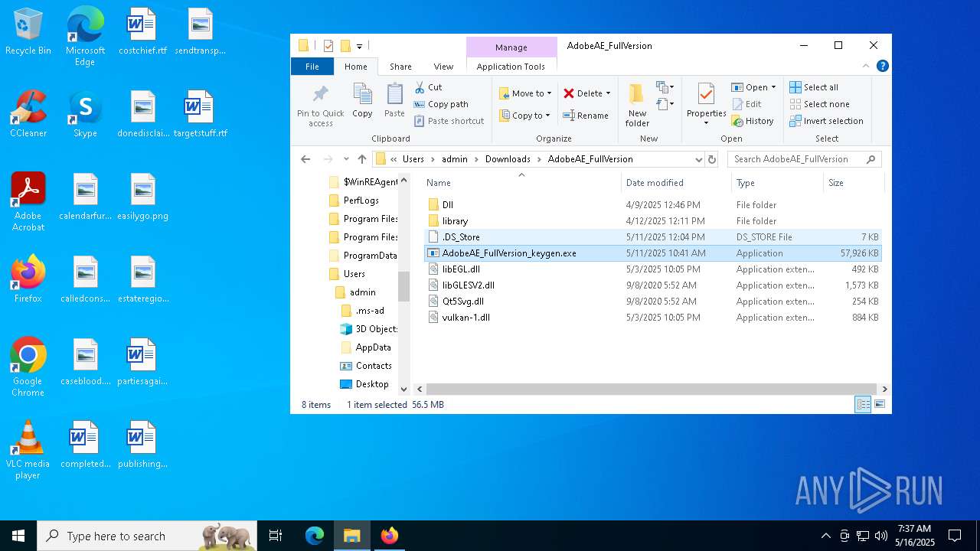The width and height of the screenshot is (980, 551).
Task: Select Desktop in navigation tree
Action: click(372, 384)
